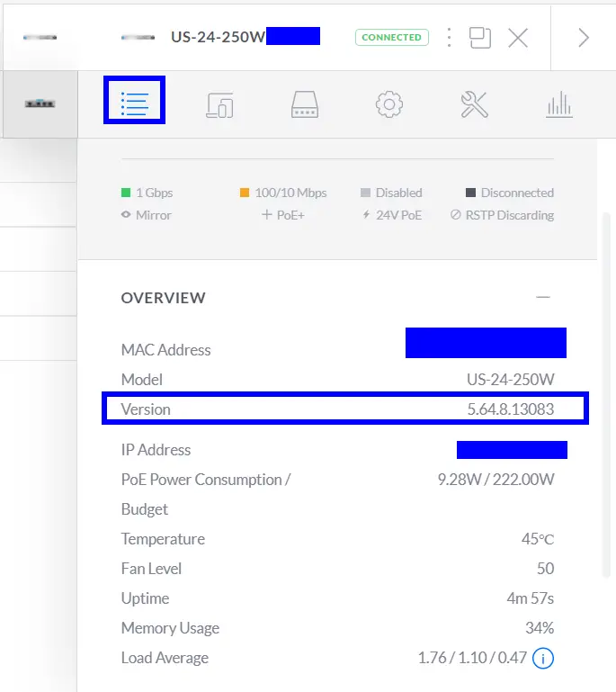The width and height of the screenshot is (616, 692).
Task: Collapse the OVERVIEW section with minus icon
Action: [x=543, y=297]
